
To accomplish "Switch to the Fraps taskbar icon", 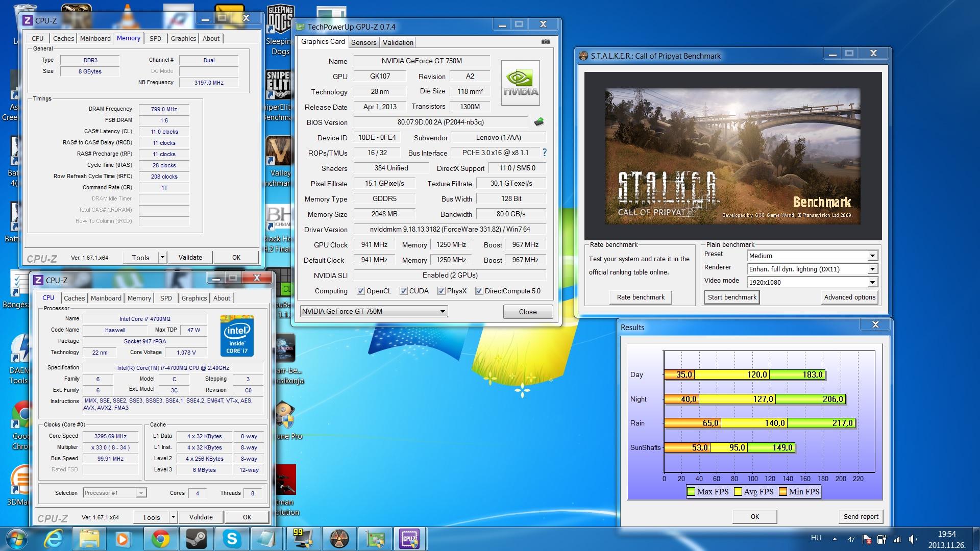I will click(x=303, y=539).
